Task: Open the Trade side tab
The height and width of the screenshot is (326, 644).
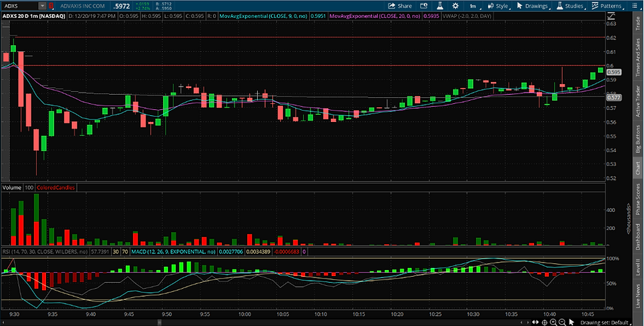Action: (x=638, y=23)
